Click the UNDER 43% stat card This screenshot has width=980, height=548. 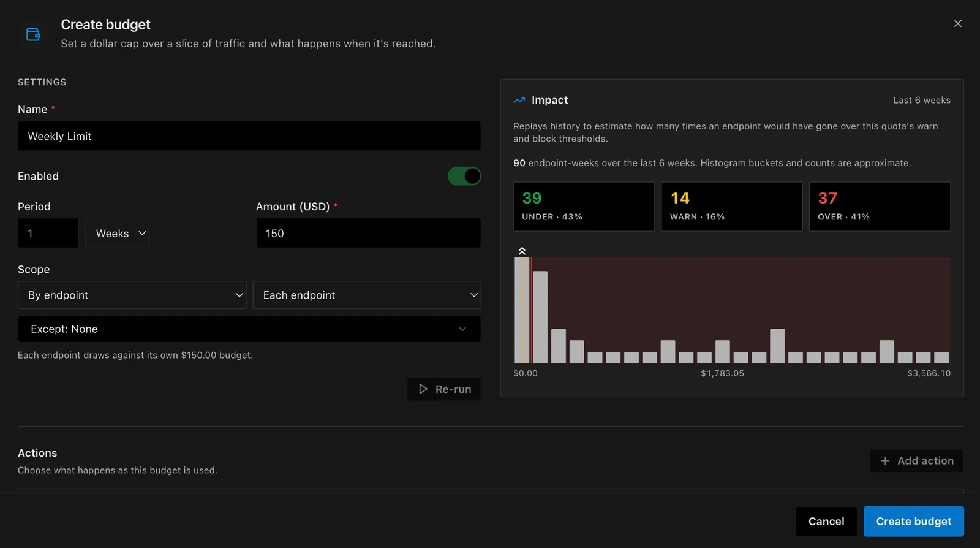[x=584, y=207]
